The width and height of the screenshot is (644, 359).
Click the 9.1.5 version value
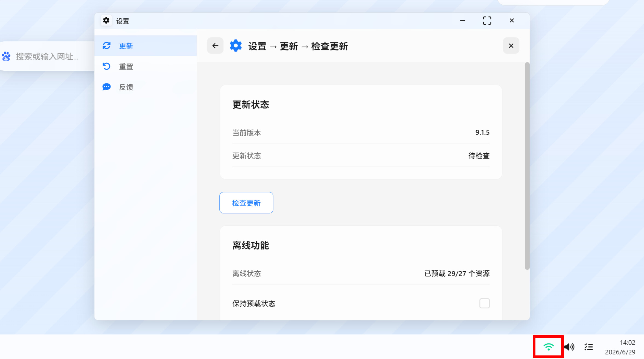tap(482, 133)
